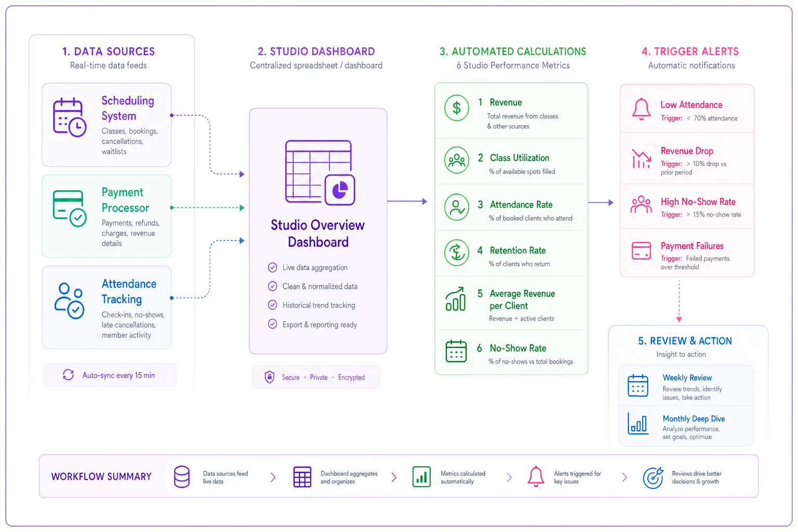Click the Attendance Tracking people icon
Viewport: 798px width, 532px height.
coord(70,301)
